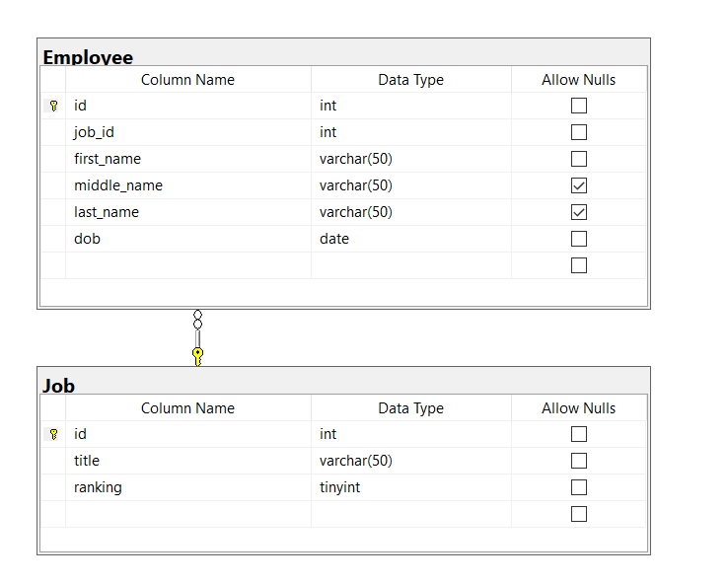The image size is (728, 584).
Task: Uncheck Allow Nulls for last_name column
Action: click(x=578, y=212)
